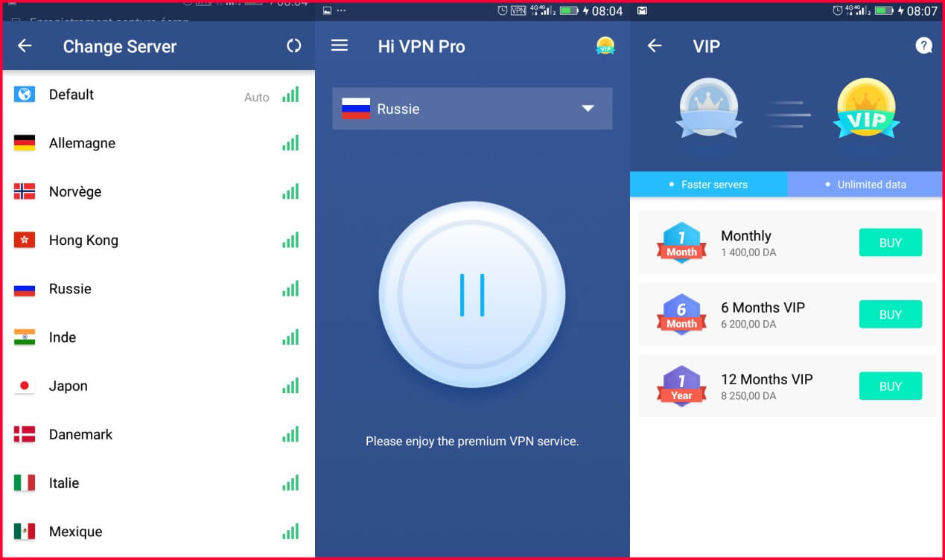Click the 1 Month badge icon

[x=681, y=242]
